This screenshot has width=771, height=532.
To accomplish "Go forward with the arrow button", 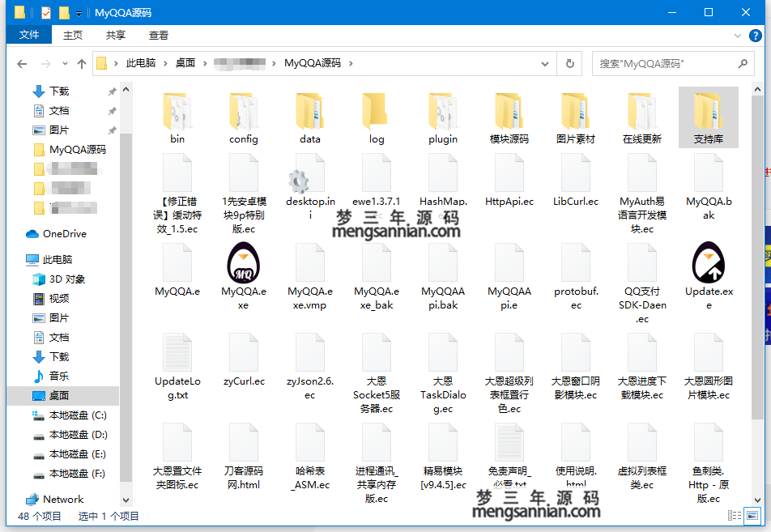I will coord(45,63).
